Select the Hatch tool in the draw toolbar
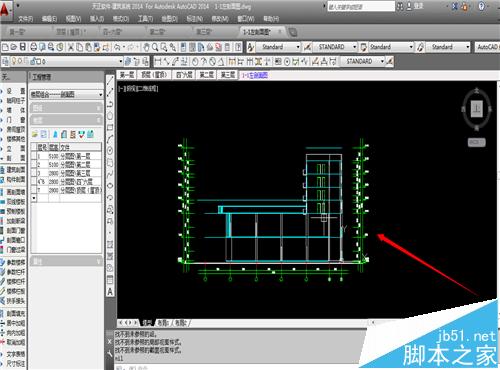This screenshot has height=370, width=500. tap(110, 244)
